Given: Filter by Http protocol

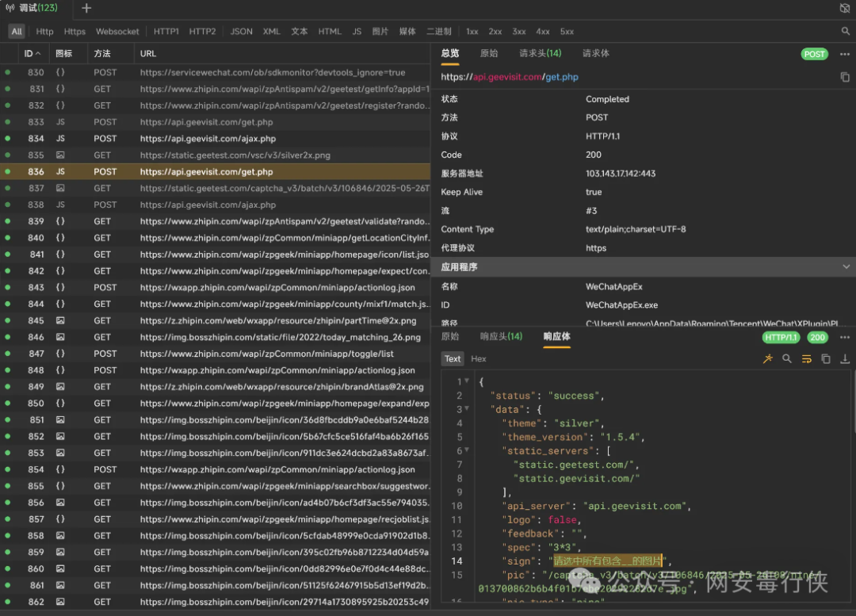Looking at the screenshot, I should pyautogui.click(x=44, y=31).
